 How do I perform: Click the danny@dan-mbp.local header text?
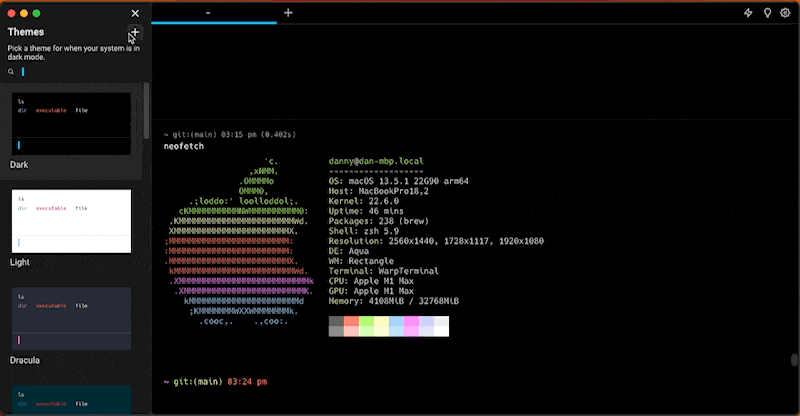pyautogui.click(x=376, y=161)
